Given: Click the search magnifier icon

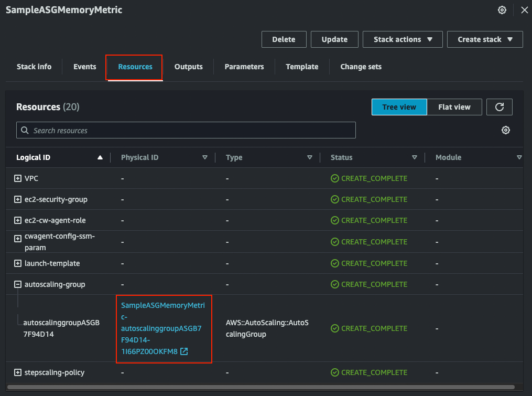Looking at the screenshot, I should tap(25, 131).
